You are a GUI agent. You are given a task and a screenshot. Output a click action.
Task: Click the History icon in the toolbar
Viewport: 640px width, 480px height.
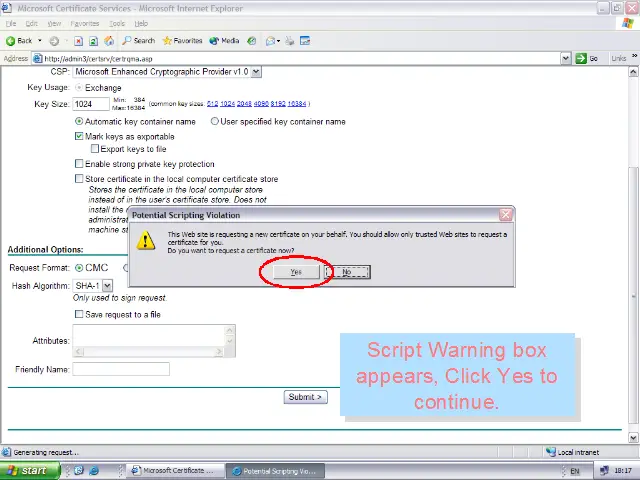pos(252,41)
